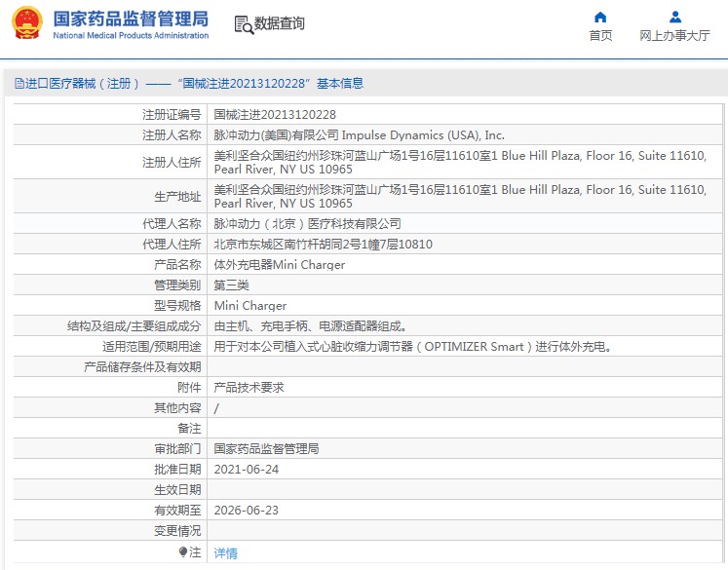Click attachment value 产品技术要求
The image size is (728, 570).
coord(249,388)
